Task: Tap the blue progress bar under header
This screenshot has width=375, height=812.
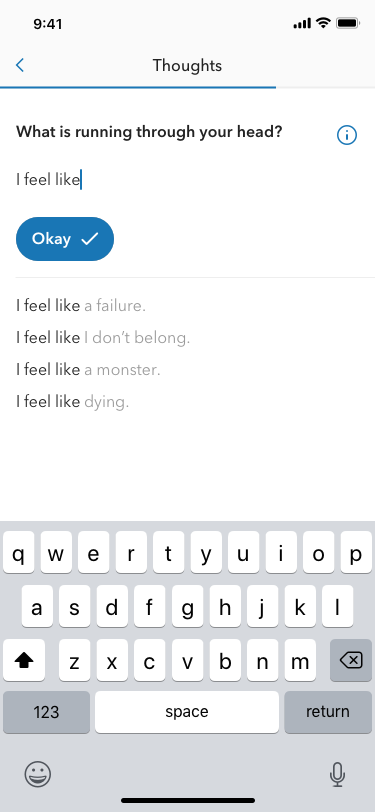Action: tap(138, 88)
